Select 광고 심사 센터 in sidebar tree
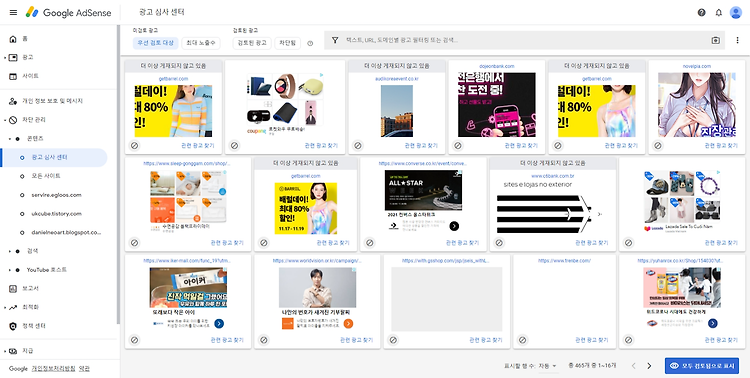The image size is (750, 378). [x=55, y=157]
